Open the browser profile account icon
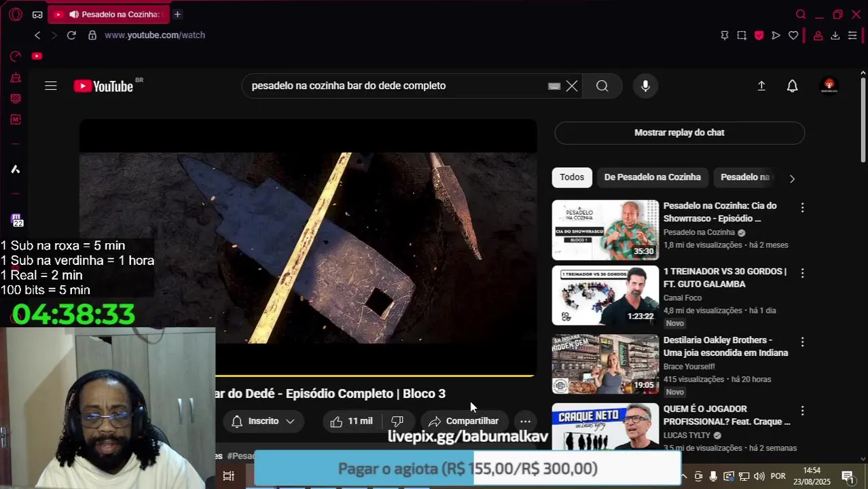The image size is (868, 489). coord(818,35)
